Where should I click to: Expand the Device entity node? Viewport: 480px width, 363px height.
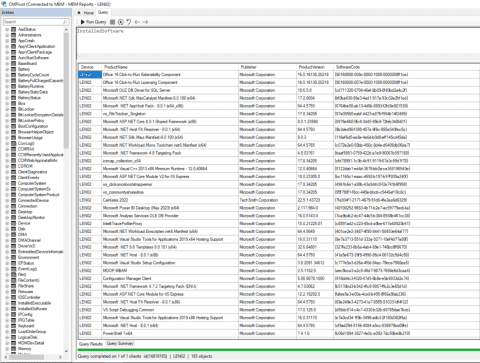pyautogui.click(x=7, y=223)
